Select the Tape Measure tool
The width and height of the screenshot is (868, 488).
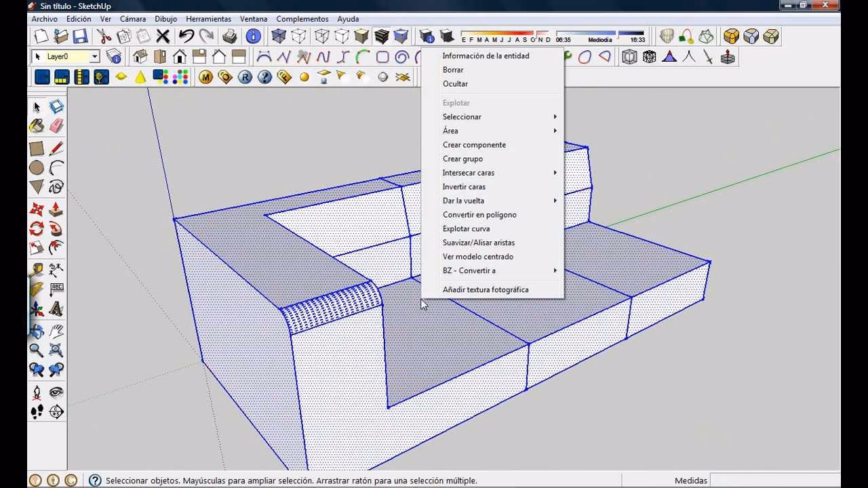[x=37, y=268]
